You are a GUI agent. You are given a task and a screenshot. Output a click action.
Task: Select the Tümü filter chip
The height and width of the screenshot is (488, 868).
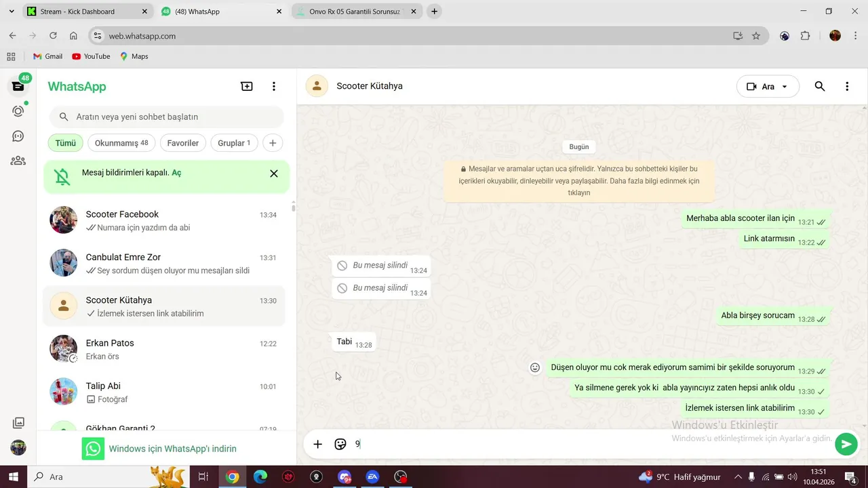pyautogui.click(x=66, y=143)
